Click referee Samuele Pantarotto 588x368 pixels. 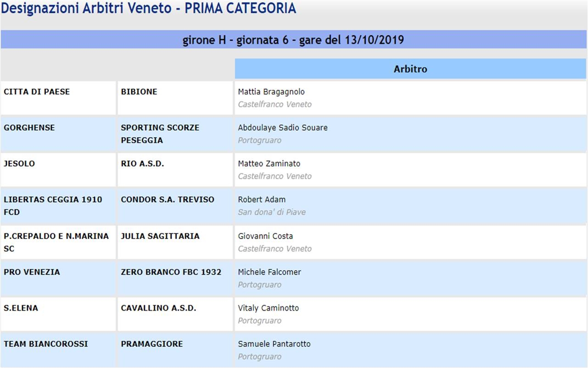[x=274, y=344]
